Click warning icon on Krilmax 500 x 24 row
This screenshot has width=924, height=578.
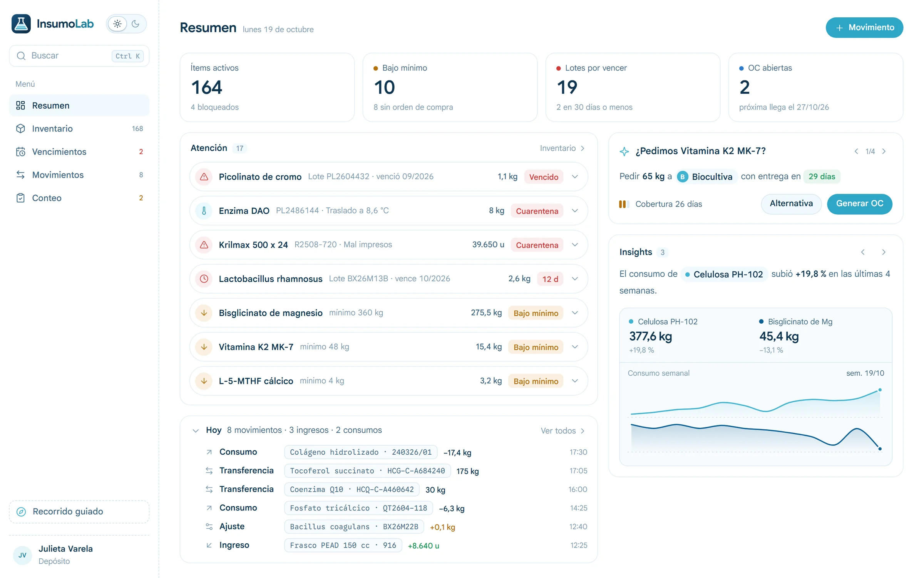204,245
